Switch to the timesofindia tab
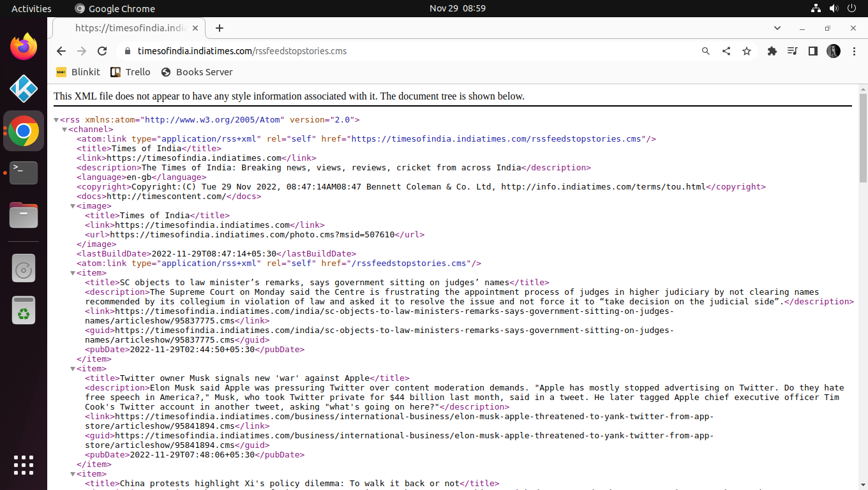Screen dimensions: 868x490 click(128, 28)
